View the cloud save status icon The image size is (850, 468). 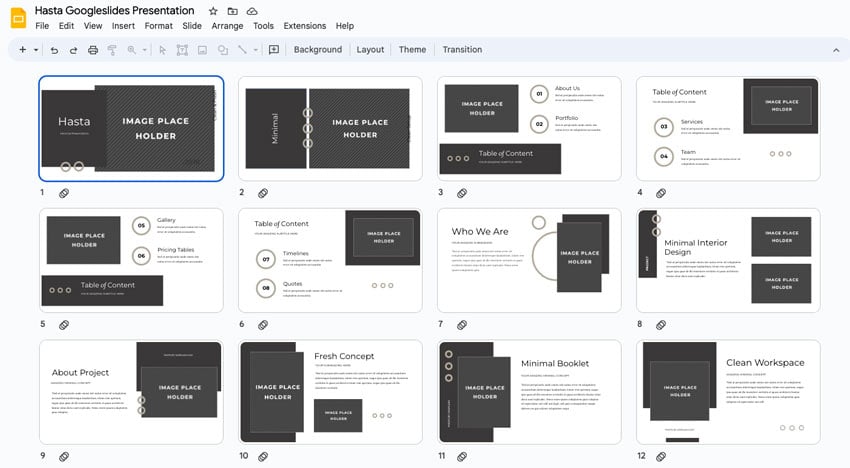pyautogui.click(x=252, y=10)
